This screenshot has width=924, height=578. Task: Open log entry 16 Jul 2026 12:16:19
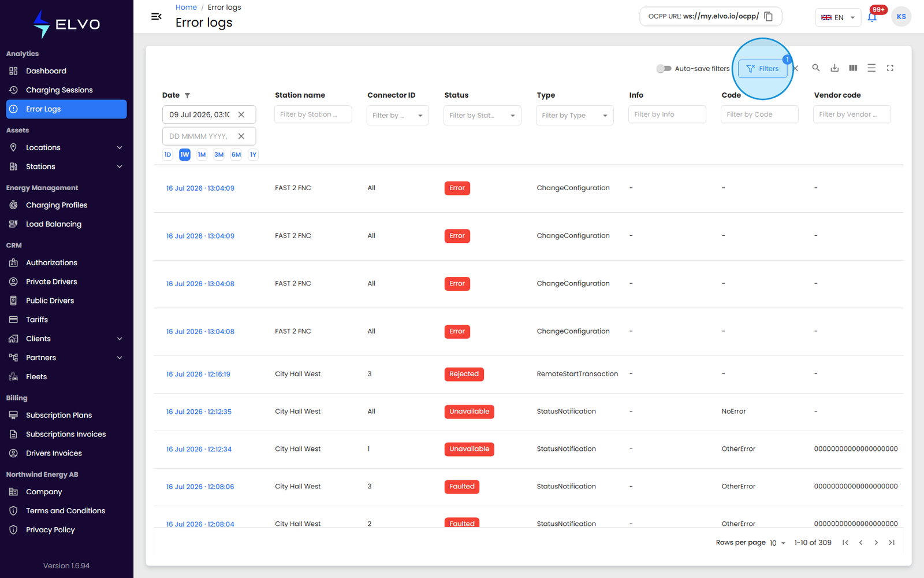[x=198, y=375]
